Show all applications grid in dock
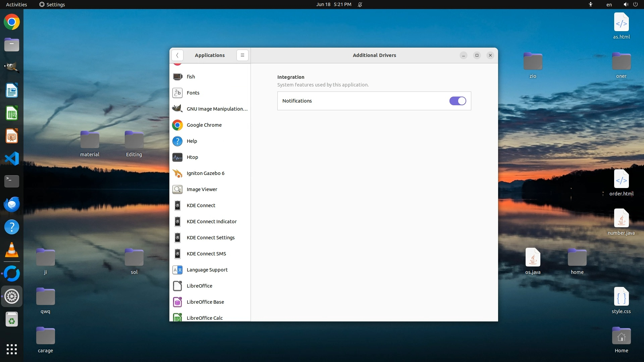Image resolution: width=644 pixels, height=362 pixels. coord(12,349)
